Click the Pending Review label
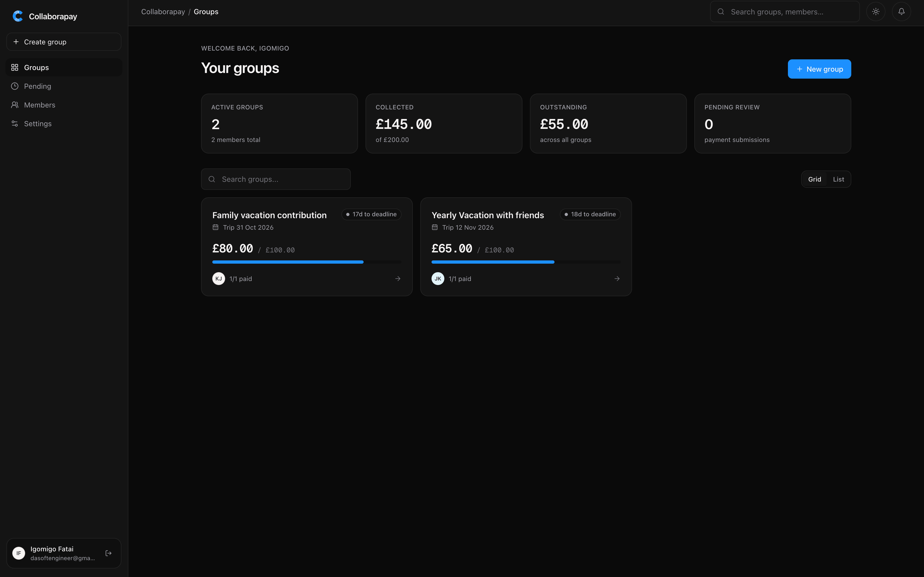The image size is (924, 577). (732, 107)
